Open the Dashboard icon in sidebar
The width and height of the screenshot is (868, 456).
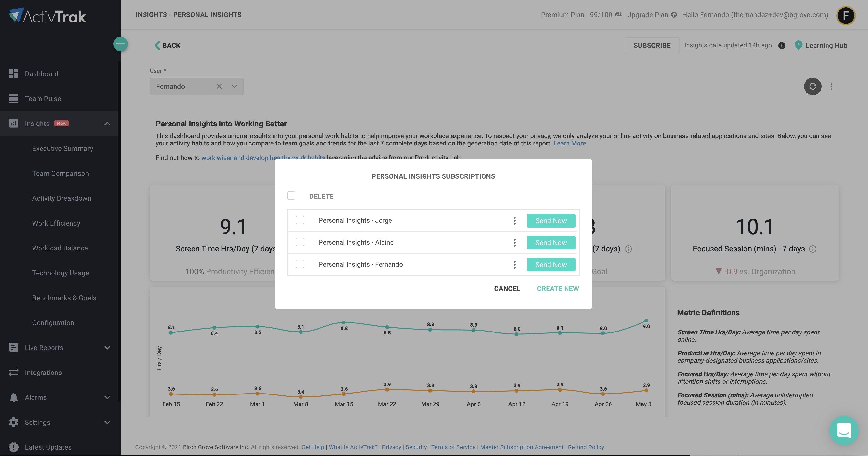[x=13, y=73]
